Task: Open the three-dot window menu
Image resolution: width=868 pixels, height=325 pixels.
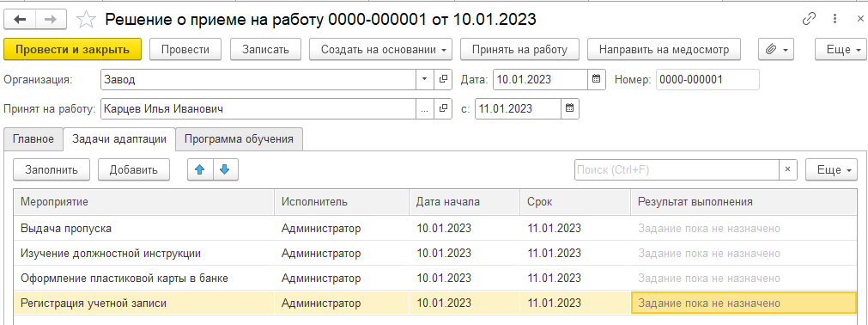Action: tap(835, 20)
